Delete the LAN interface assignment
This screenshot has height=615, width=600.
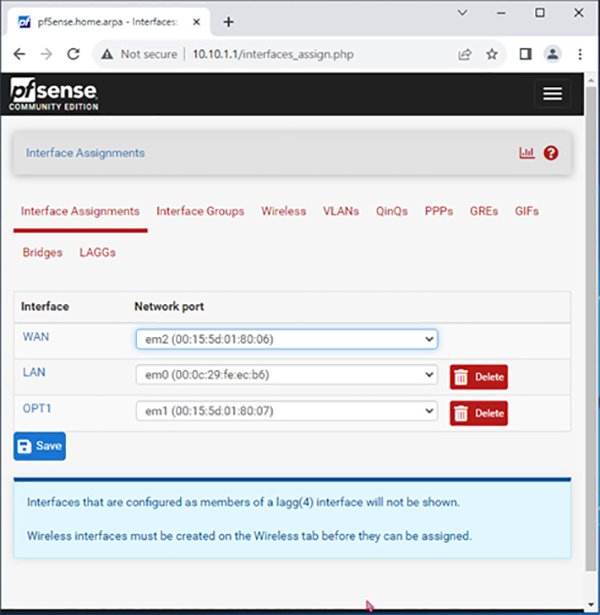pos(479,377)
